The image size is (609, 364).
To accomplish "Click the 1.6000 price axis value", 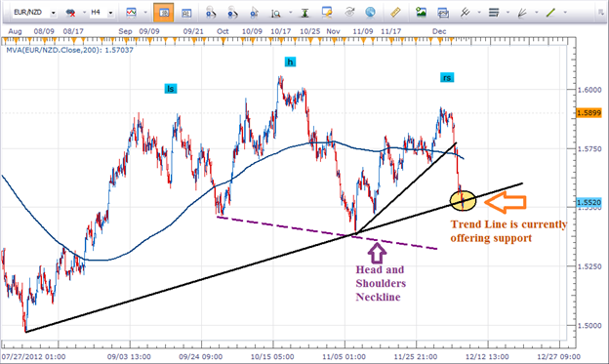I will (x=589, y=90).
